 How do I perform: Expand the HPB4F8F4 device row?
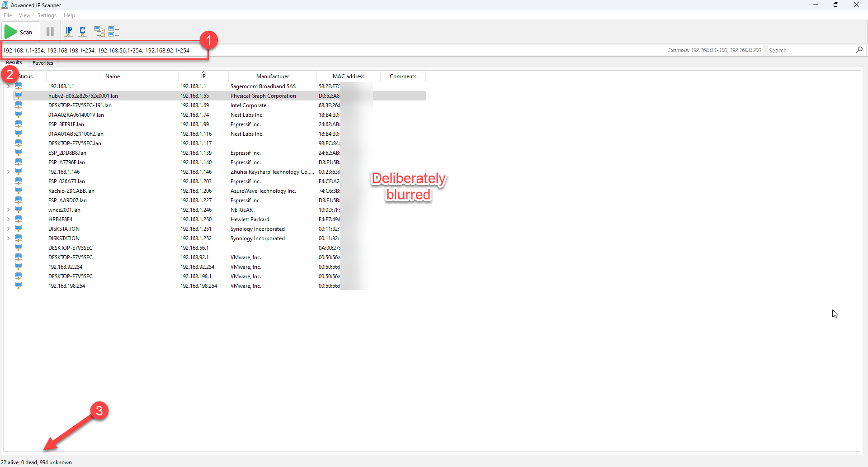coord(9,219)
